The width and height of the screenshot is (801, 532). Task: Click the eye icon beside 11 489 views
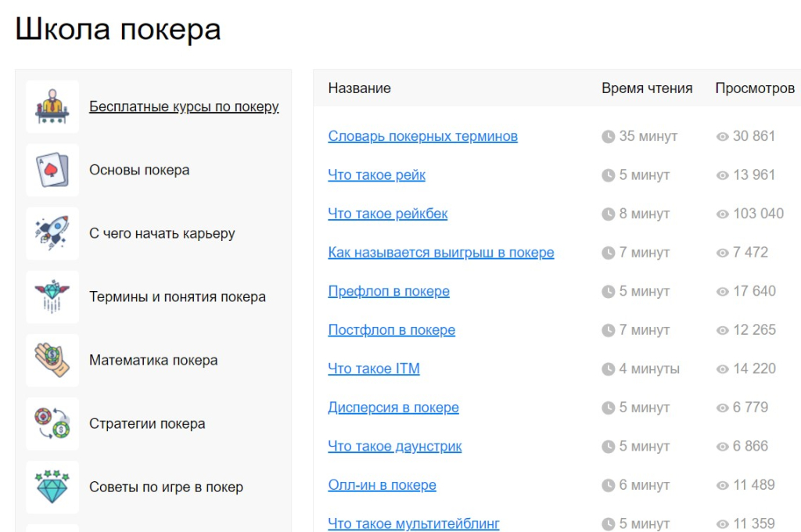[x=722, y=486]
